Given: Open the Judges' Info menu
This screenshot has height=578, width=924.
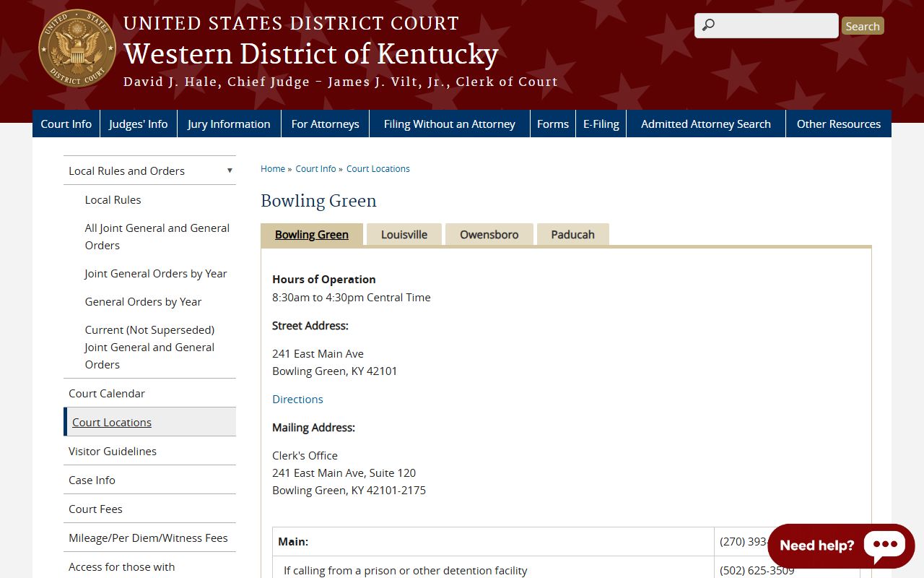Looking at the screenshot, I should [x=139, y=124].
